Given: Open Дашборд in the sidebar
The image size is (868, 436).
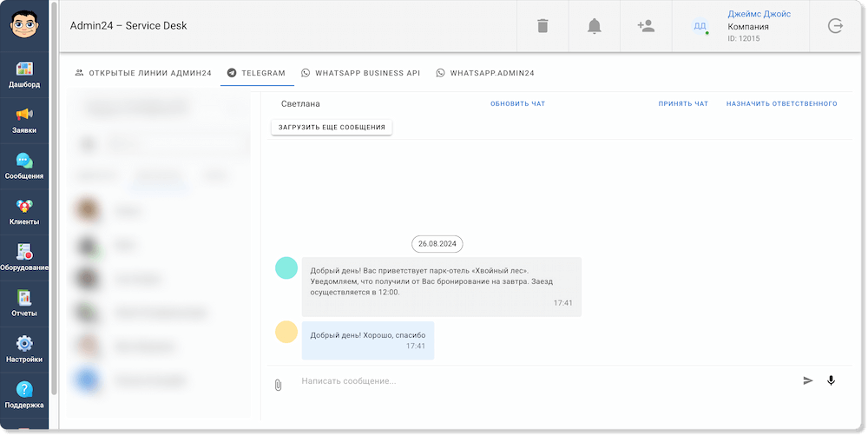Looking at the screenshot, I should point(24,75).
